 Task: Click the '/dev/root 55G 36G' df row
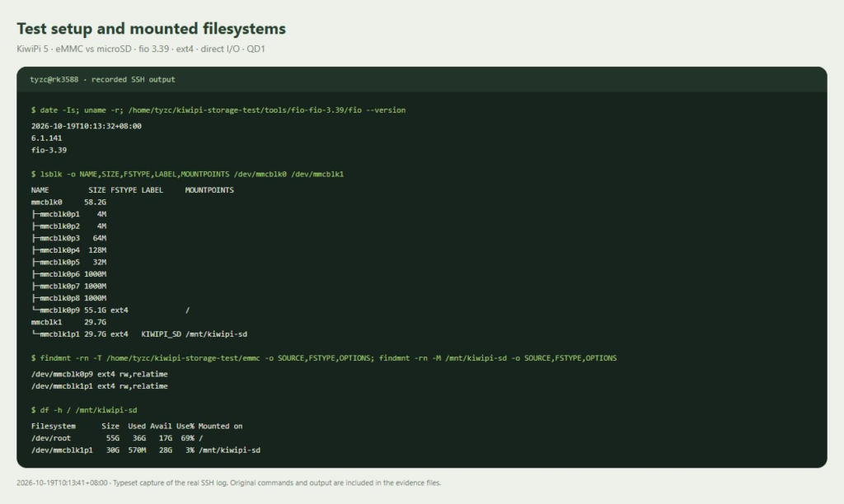(x=117, y=438)
